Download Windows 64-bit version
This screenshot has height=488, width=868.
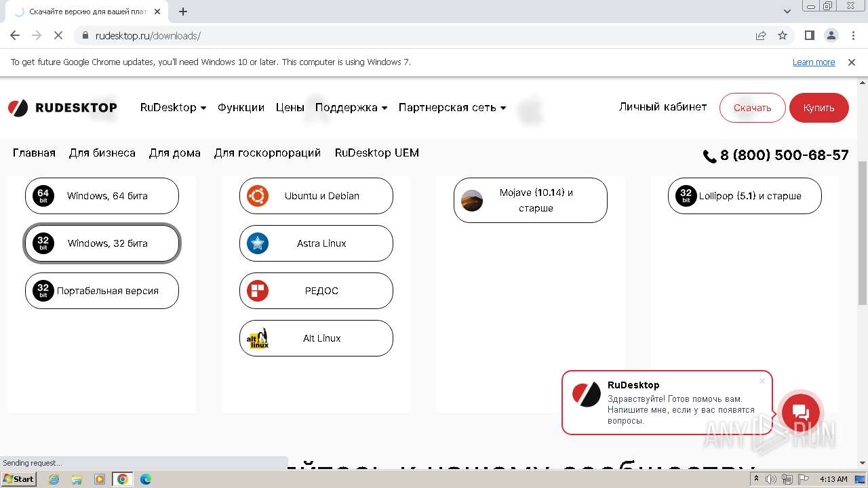click(x=102, y=196)
